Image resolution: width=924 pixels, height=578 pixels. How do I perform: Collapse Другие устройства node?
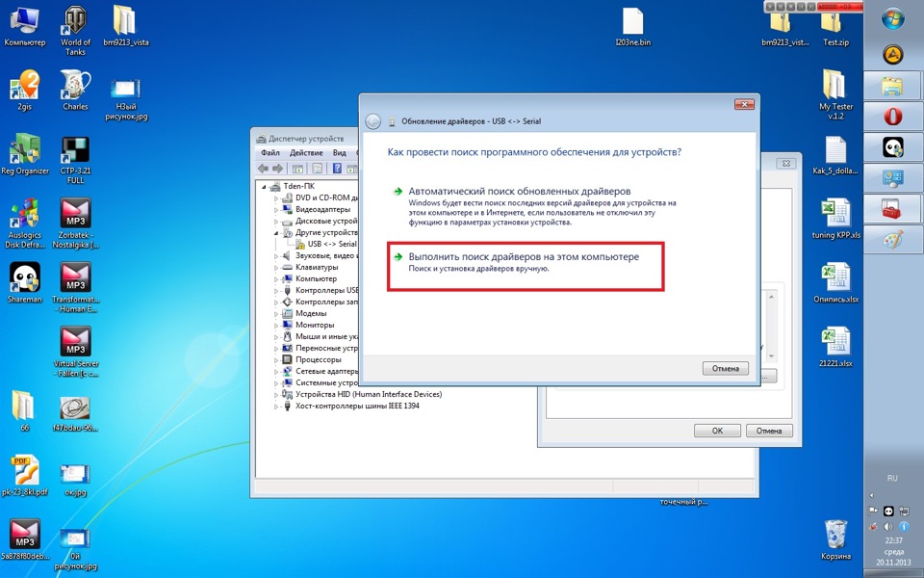point(276,233)
